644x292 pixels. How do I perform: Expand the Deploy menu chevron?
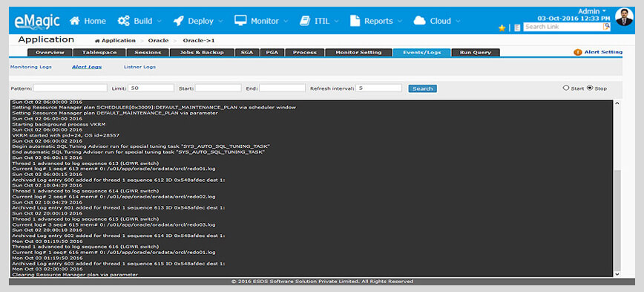[220, 22]
